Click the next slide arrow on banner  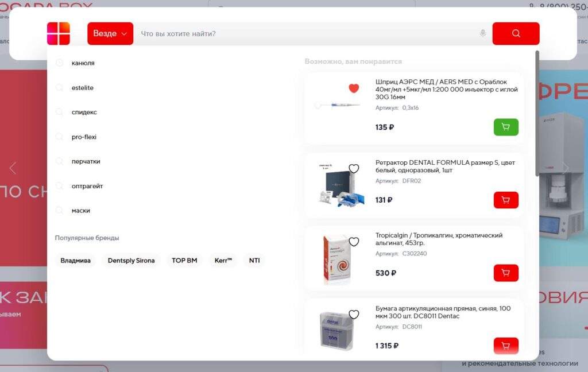[566, 168]
